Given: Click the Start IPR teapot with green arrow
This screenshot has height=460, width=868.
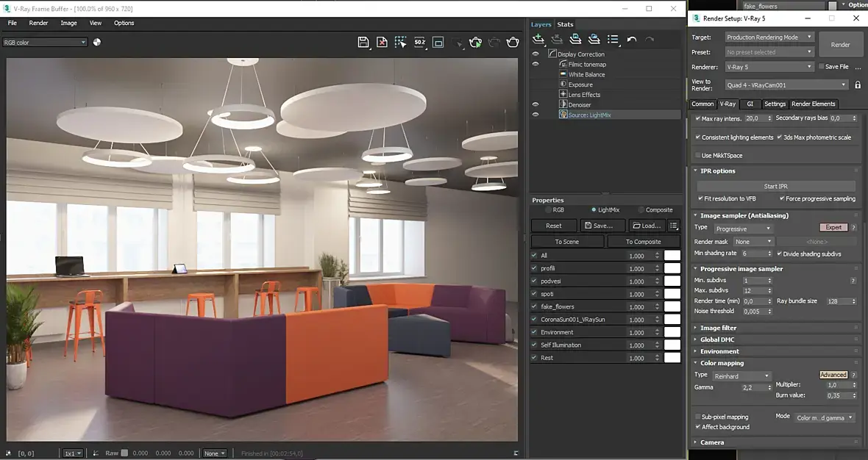Looking at the screenshot, I should [x=475, y=42].
